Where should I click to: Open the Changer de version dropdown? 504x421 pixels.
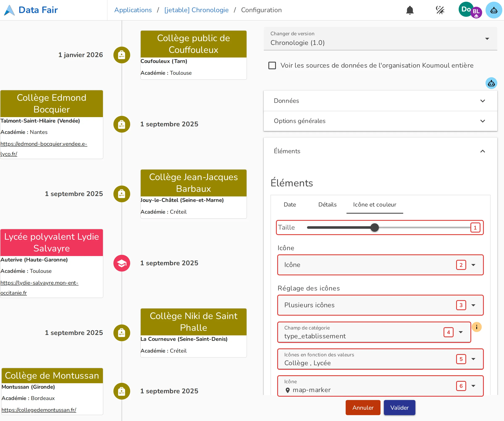click(380, 39)
